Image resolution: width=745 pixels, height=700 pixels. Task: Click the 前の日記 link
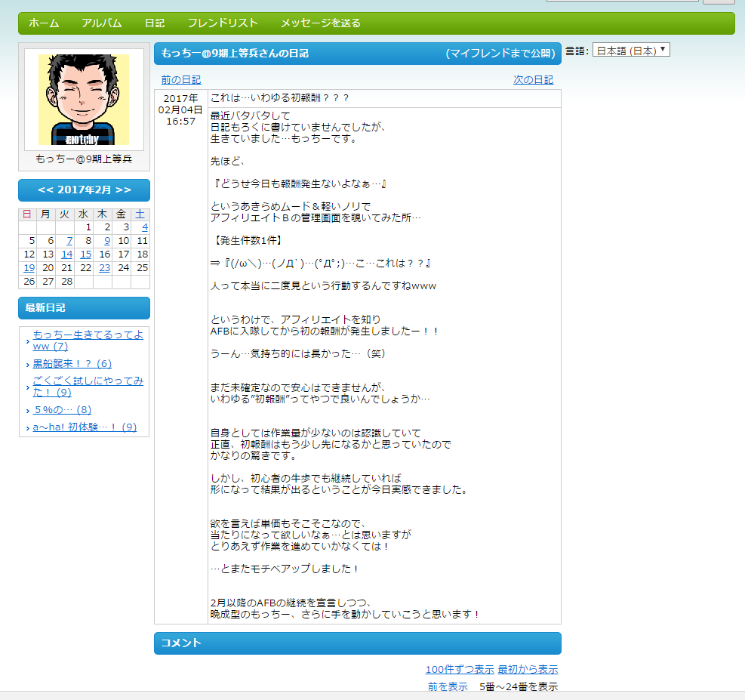181,80
